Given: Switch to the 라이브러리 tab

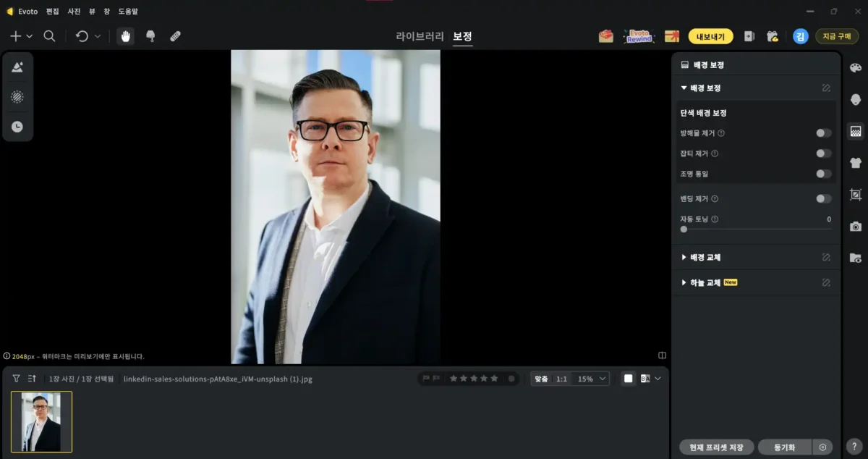Looking at the screenshot, I should [x=420, y=36].
